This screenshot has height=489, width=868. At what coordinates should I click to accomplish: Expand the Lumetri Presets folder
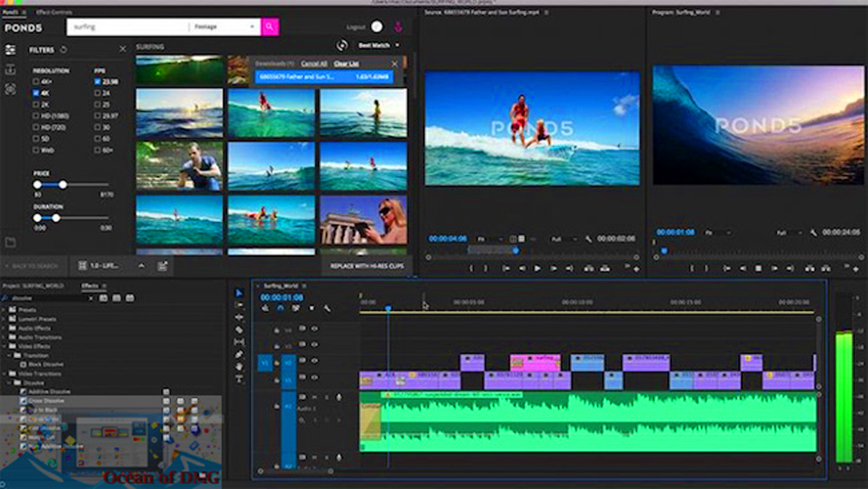(x=4, y=319)
